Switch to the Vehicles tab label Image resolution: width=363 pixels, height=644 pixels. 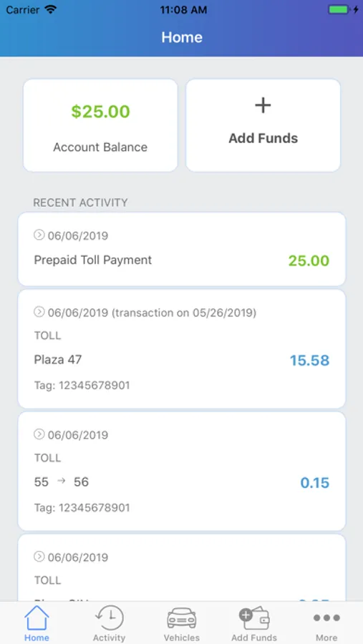[181, 638]
